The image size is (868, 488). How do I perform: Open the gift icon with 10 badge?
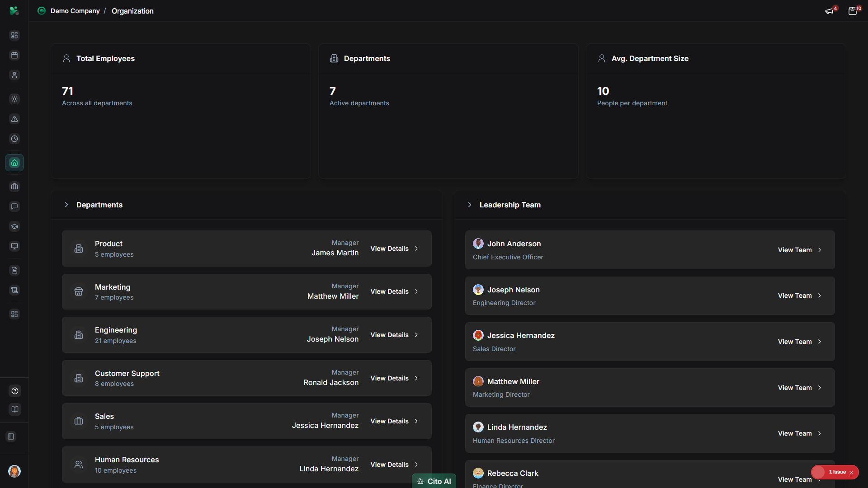854,10
